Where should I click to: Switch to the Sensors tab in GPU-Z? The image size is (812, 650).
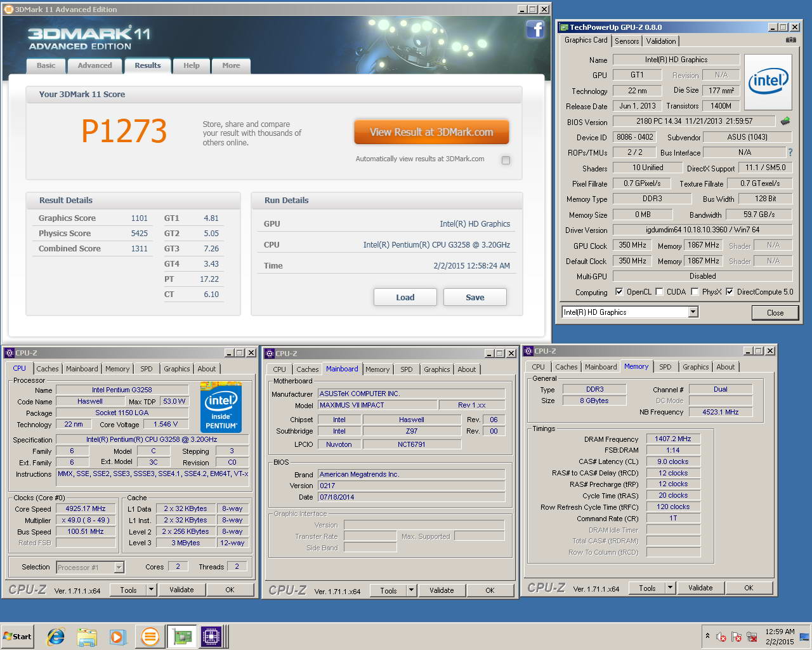tap(627, 41)
